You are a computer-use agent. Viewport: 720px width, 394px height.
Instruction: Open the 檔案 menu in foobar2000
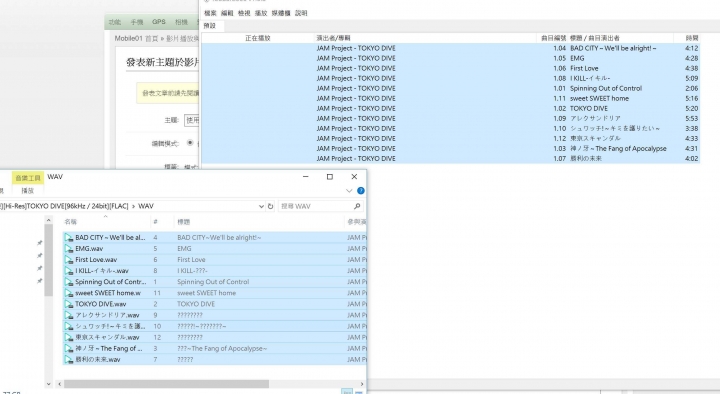210,13
